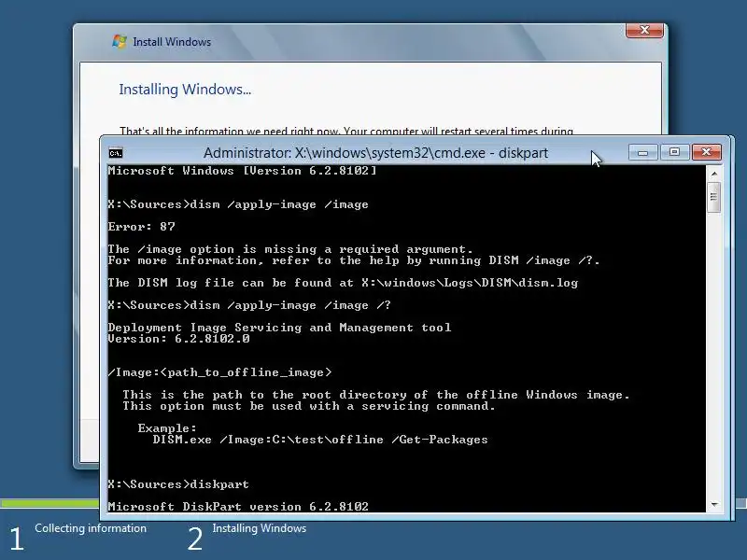This screenshot has height=560, width=747.
Task: Click the cmd.exe icon in command prompt title bar
Action: (115, 153)
